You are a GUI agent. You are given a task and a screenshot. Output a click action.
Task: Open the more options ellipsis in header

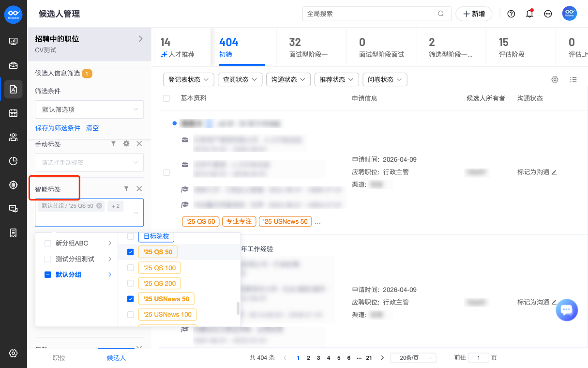pos(548,14)
